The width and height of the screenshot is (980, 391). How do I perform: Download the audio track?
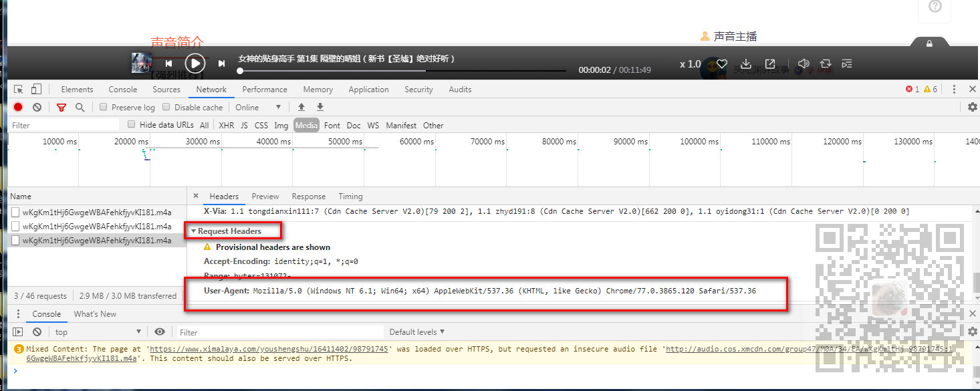[747, 64]
